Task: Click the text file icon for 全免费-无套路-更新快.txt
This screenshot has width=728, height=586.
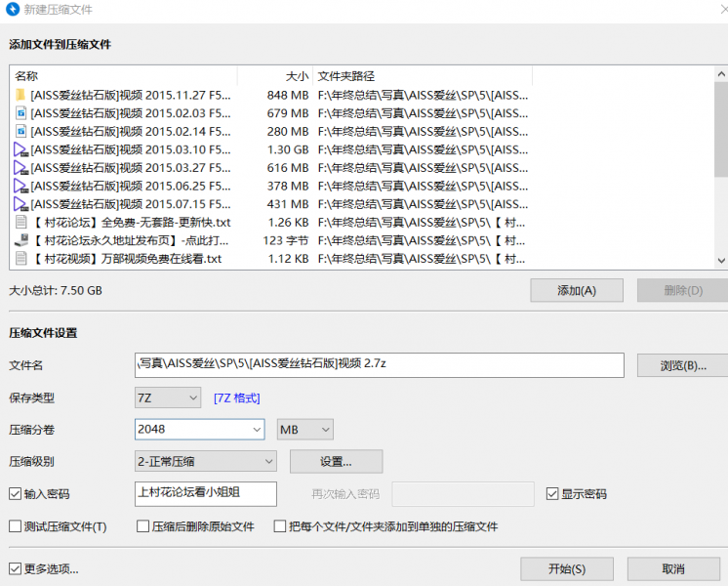Action: (x=20, y=223)
